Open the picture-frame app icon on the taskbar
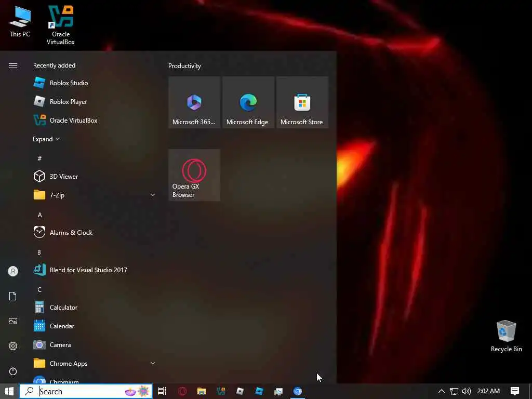 tap(278, 391)
